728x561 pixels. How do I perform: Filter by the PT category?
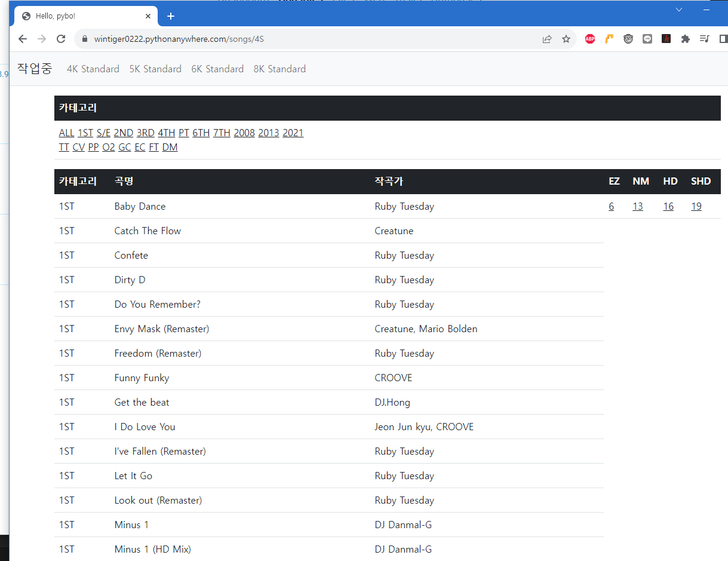(184, 133)
